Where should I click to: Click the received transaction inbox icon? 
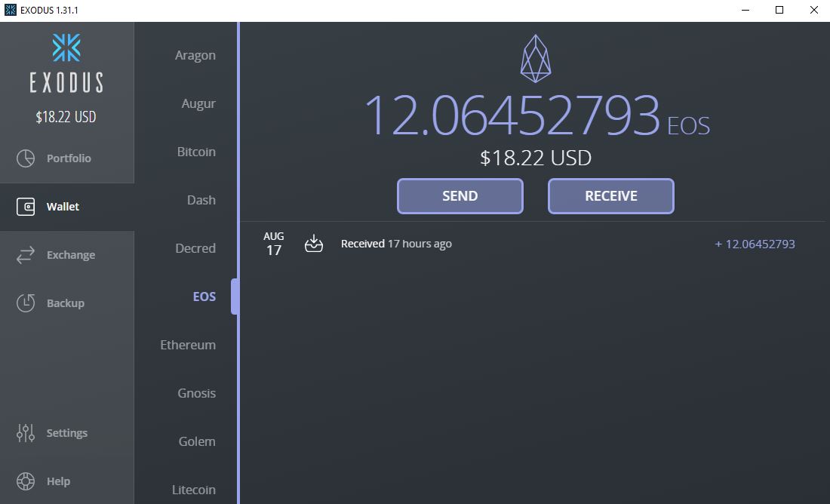314,244
